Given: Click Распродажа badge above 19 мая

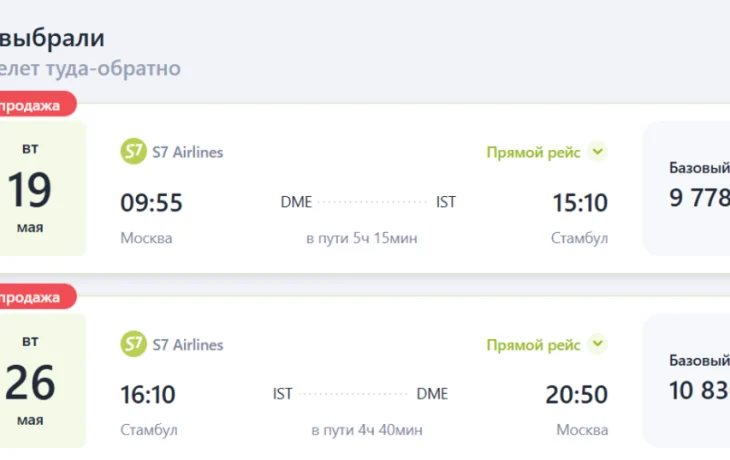Looking at the screenshot, I should pos(33,105).
